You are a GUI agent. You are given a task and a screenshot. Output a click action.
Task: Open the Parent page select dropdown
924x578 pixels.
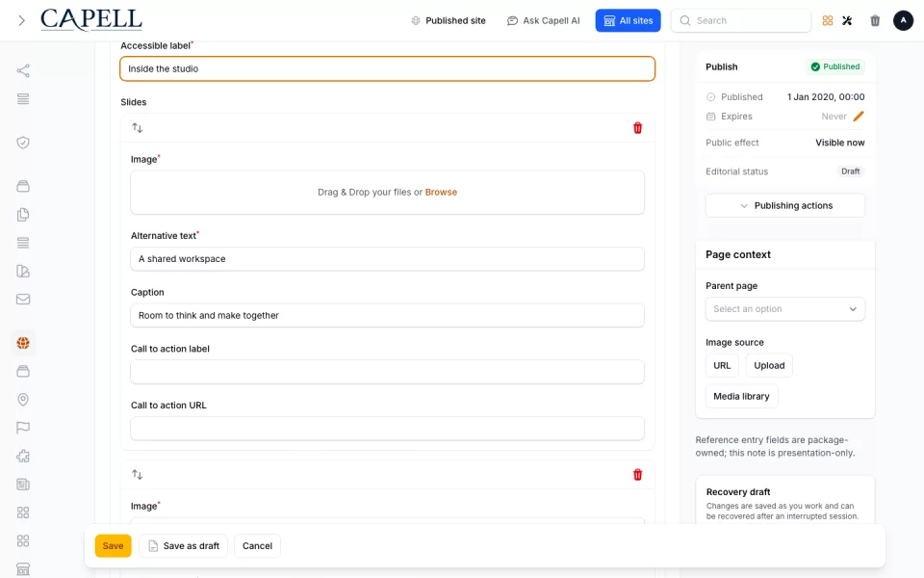[785, 309]
